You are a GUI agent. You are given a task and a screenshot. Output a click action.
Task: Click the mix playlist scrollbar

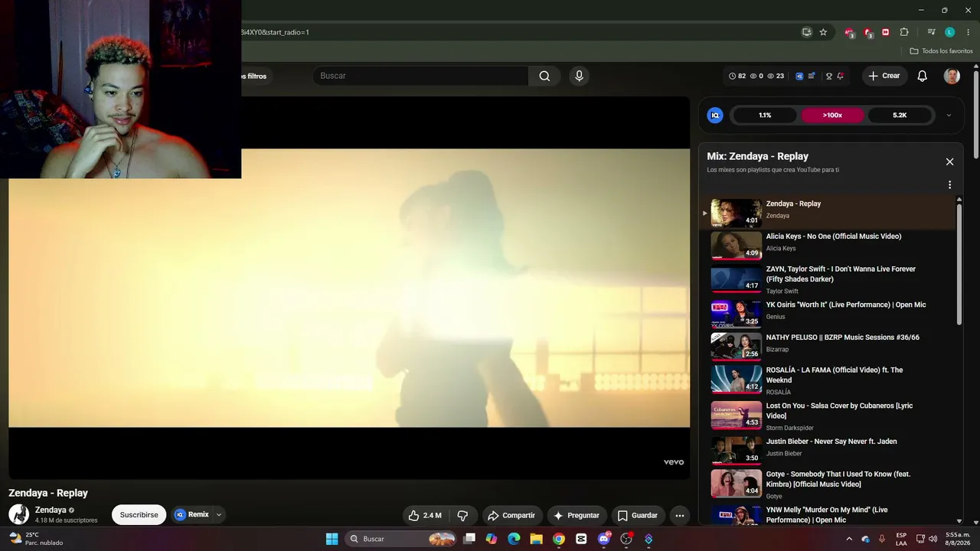coord(959,262)
